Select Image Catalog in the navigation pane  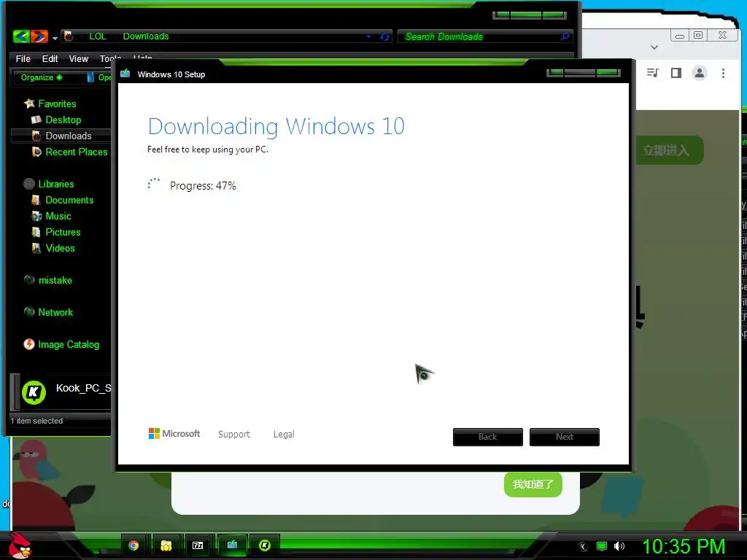pos(69,345)
